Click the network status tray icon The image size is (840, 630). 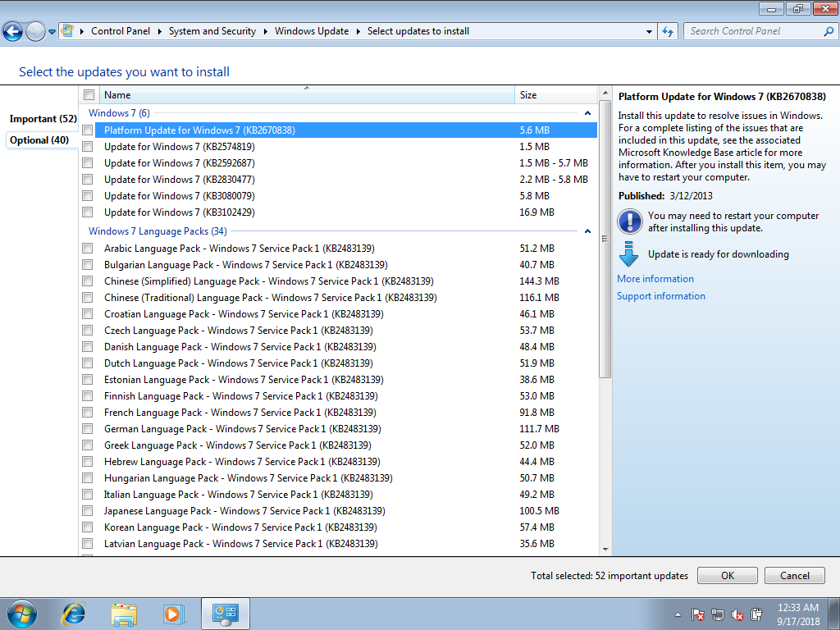pos(717,614)
